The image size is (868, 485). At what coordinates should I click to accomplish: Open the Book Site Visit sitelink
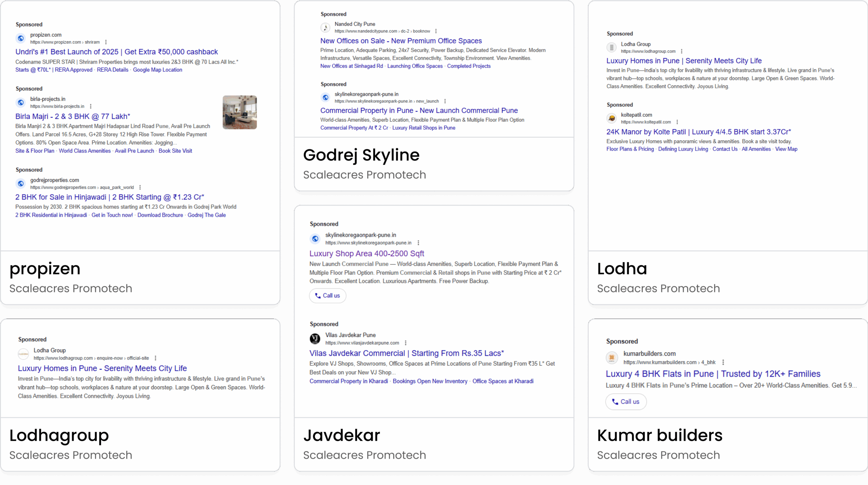175,151
